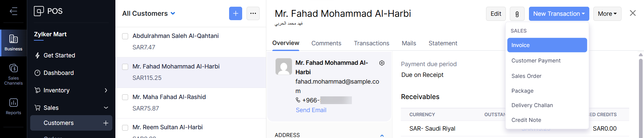The image size is (644, 138).
Task: Open the three-dot options menu for customers
Action: coord(253,13)
